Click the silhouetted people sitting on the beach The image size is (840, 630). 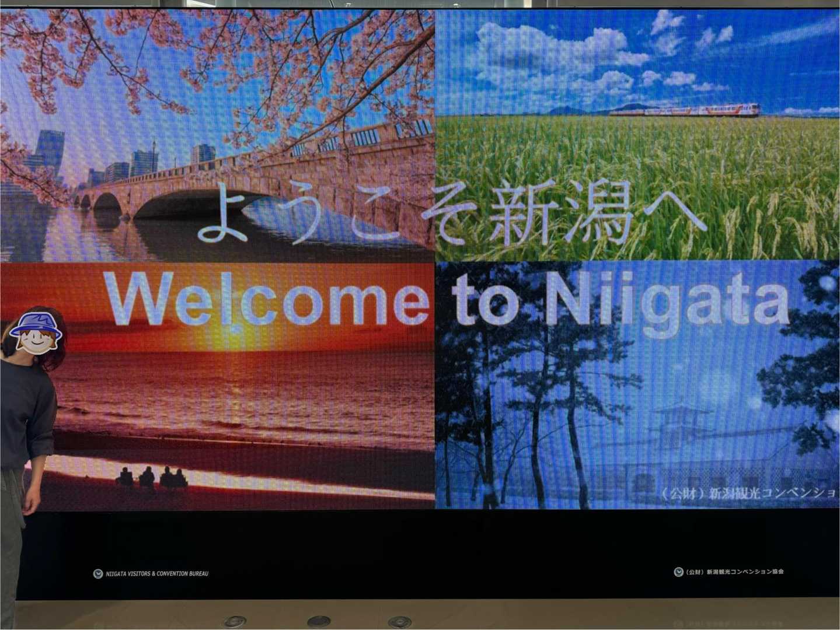tap(152, 478)
